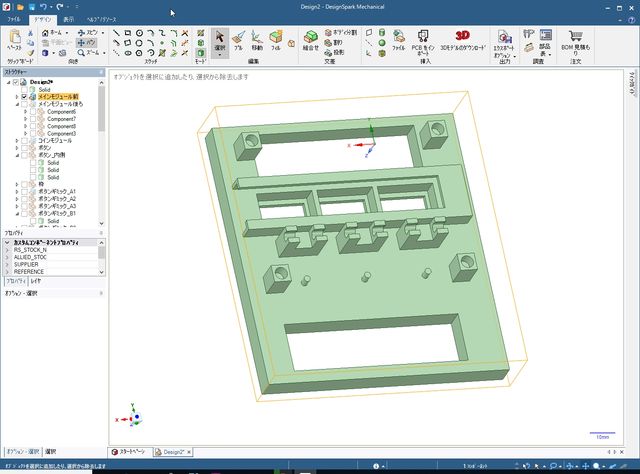Switch to Section mode icon
The image size is (640, 474).
pyautogui.click(x=200, y=43)
